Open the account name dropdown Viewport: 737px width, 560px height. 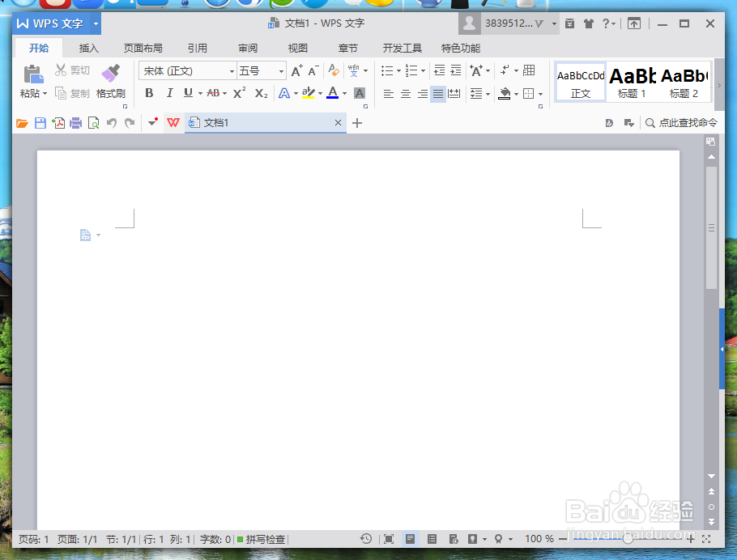[x=554, y=23]
